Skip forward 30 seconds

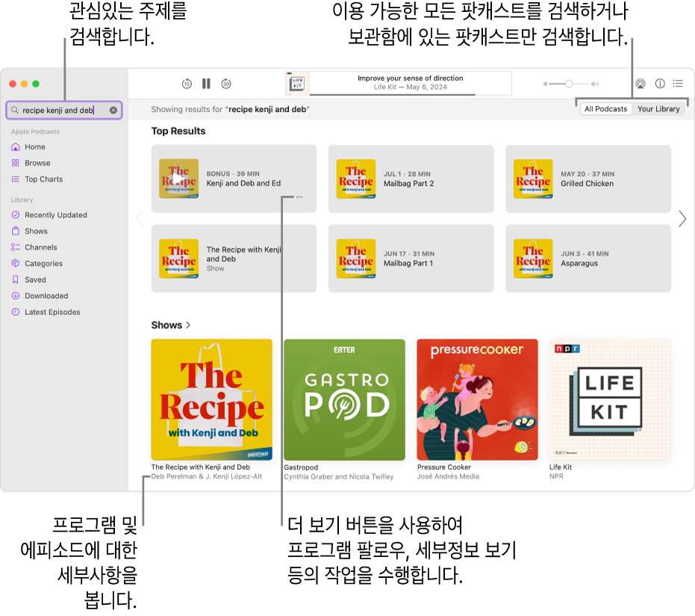point(226,84)
